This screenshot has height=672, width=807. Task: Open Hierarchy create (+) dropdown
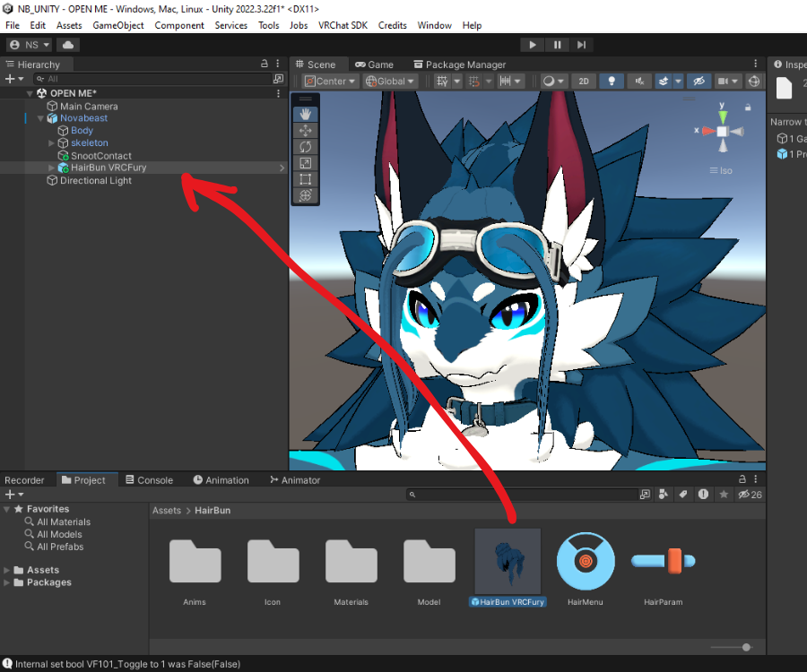click(x=13, y=79)
